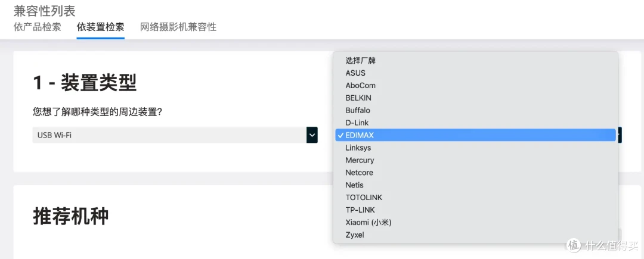
Task: Select the checked EDIMAX option
Action: [x=476, y=135]
